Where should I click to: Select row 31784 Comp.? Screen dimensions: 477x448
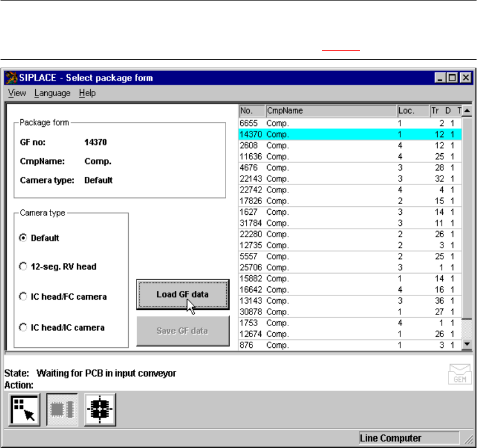350,223
